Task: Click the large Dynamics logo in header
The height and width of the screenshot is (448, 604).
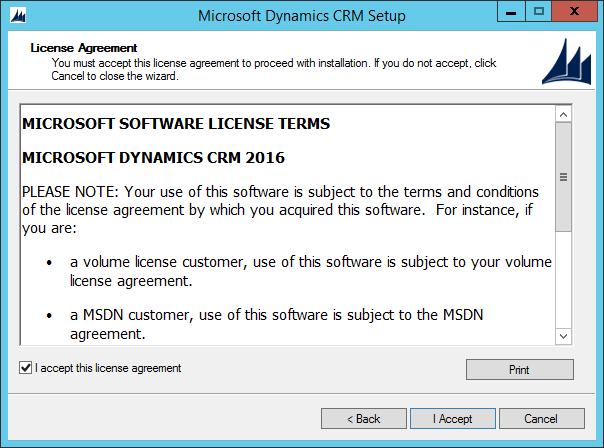Action: click(566, 62)
